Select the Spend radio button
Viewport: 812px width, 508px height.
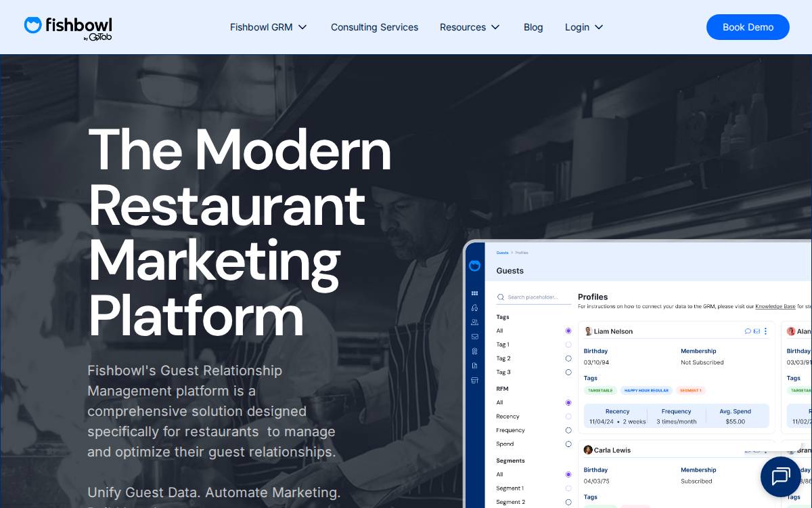[x=568, y=444]
